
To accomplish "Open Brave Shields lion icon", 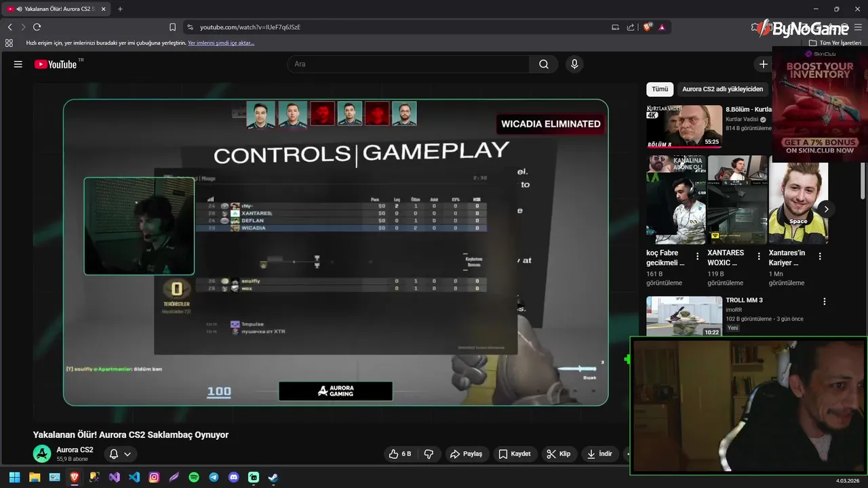I will (x=647, y=27).
